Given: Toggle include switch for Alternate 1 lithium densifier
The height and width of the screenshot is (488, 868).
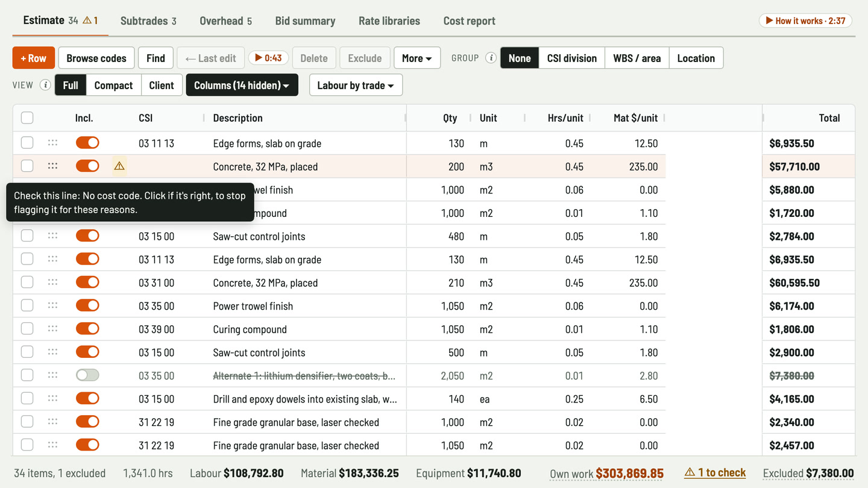Looking at the screenshot, I should [87, 375].
